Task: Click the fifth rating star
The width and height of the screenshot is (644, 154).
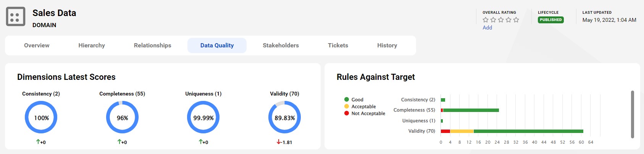Action: [x=516, y=20]
